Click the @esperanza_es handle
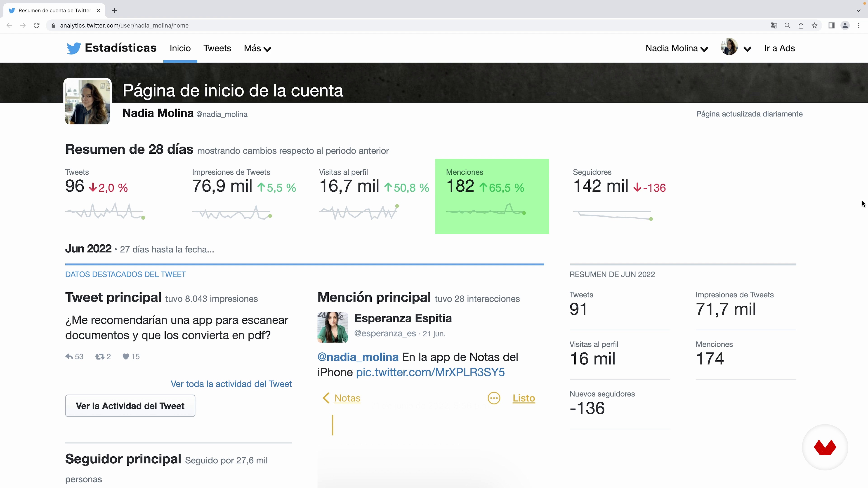 tap(385, 333)
